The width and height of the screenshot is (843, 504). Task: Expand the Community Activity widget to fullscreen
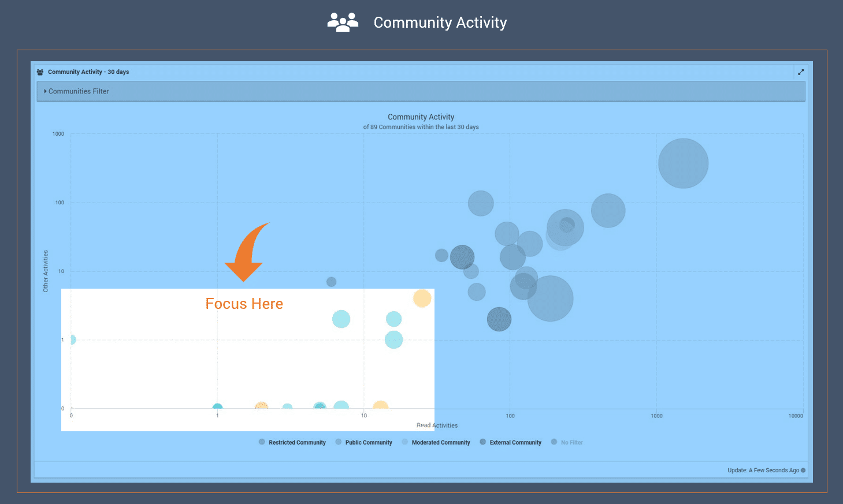800,72
